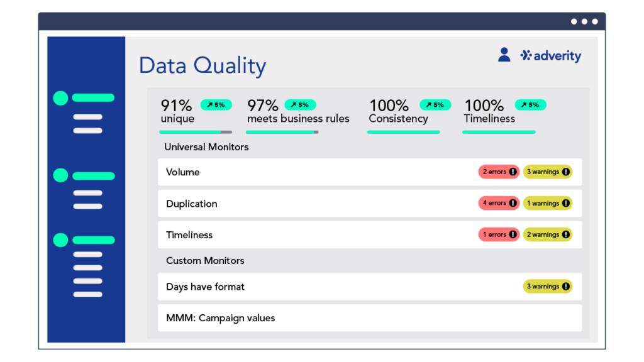The width and height of the screenshot is (644, 362).
Task: Click the trend badge beside 100% Consistency
Action: point(435,105)
